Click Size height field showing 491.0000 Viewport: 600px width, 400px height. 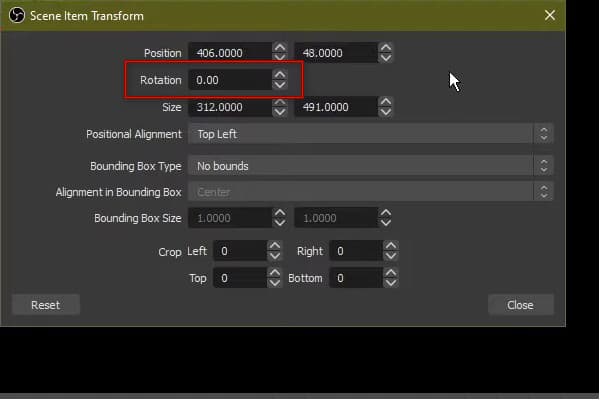point(336,107)
